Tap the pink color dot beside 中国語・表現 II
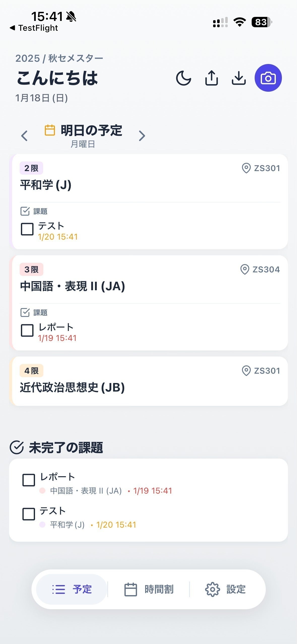297x644 pixels. [x=42, y=491]
